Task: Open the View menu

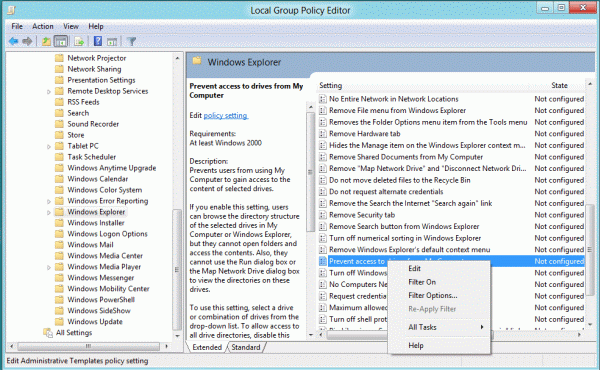Action: coord(71,26)
